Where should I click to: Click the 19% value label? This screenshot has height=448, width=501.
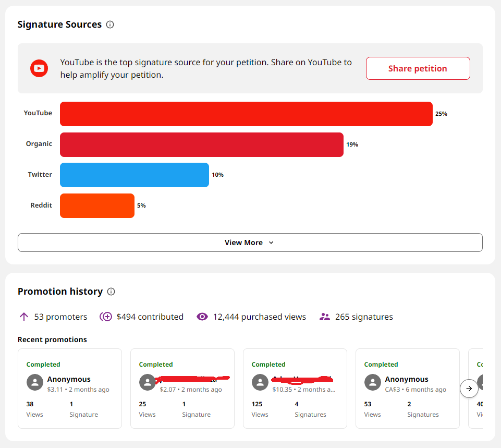(352, 144)
